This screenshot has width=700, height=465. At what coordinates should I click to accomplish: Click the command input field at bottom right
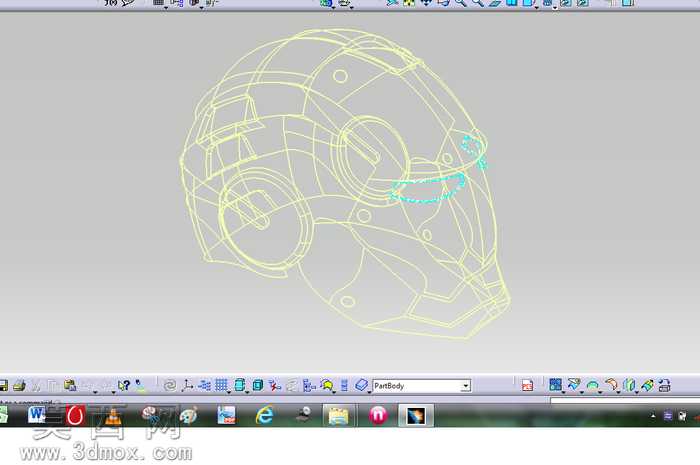[x=625, y=401]
